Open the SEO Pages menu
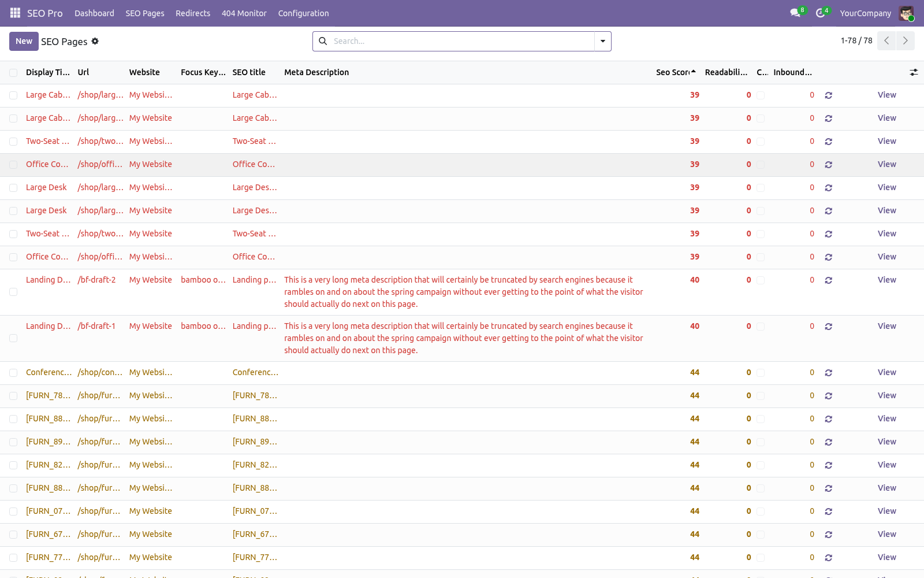The height and width of the screenshot is (578, 924). click(145, 13)
